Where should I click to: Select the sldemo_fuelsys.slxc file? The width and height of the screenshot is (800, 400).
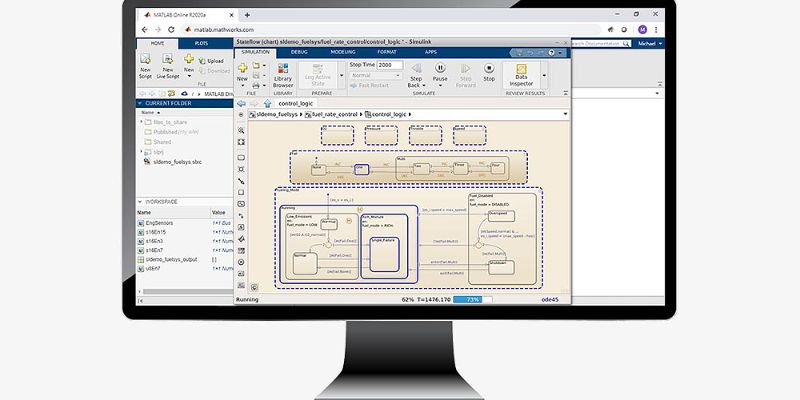(x=173, y=162)
